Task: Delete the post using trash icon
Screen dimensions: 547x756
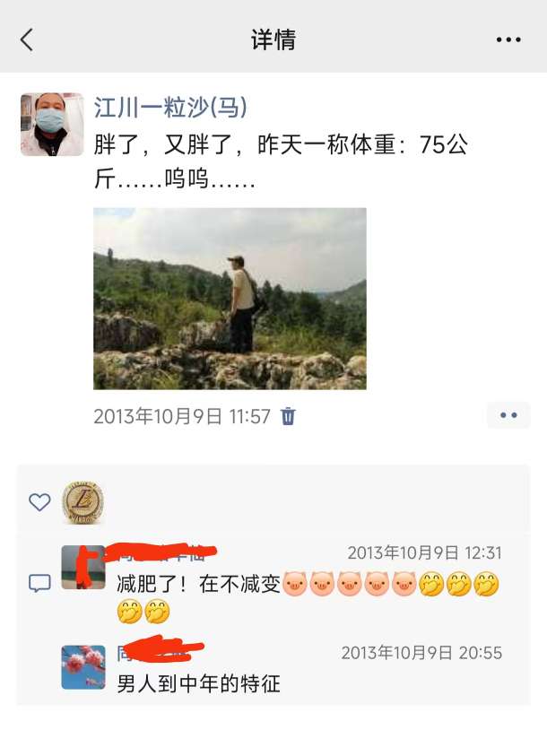Action: pos(288,415)
